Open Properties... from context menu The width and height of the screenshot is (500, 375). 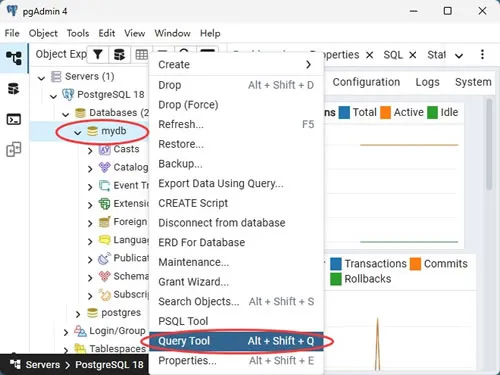click(x=236, y=361)
